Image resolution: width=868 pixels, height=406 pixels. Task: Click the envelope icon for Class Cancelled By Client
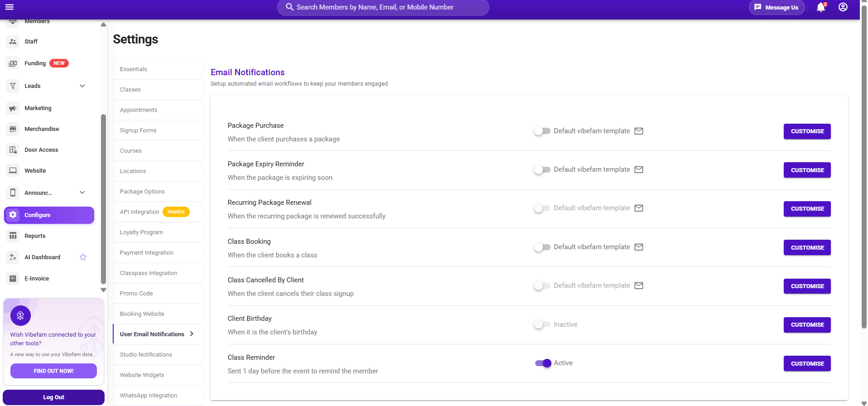639,285
